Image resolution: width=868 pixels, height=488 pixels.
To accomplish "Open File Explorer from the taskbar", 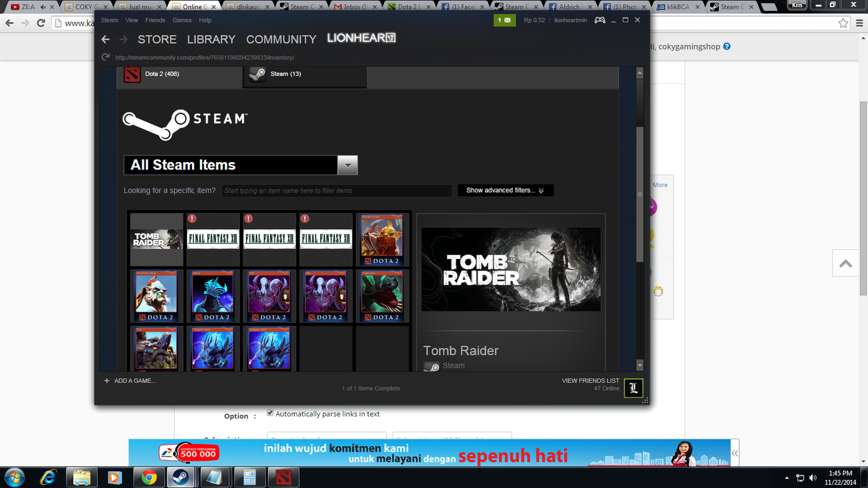I will click(81, 477).
